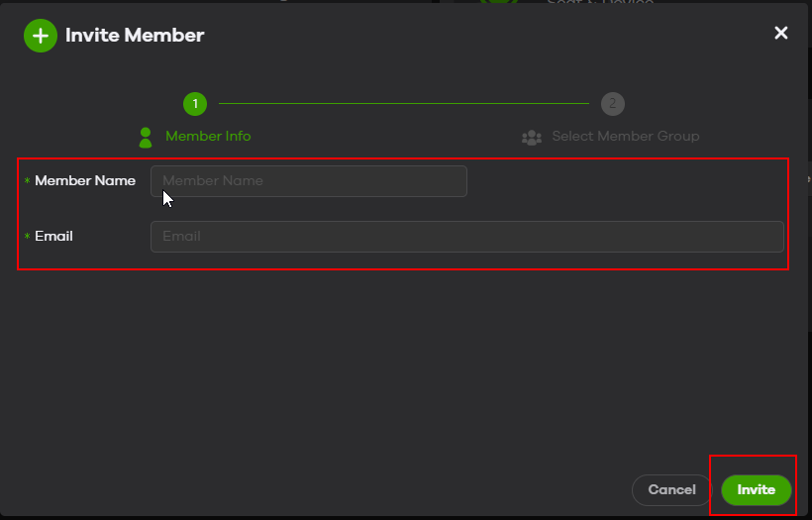Switch to the Select Member Group step

(x=625, y=137)
